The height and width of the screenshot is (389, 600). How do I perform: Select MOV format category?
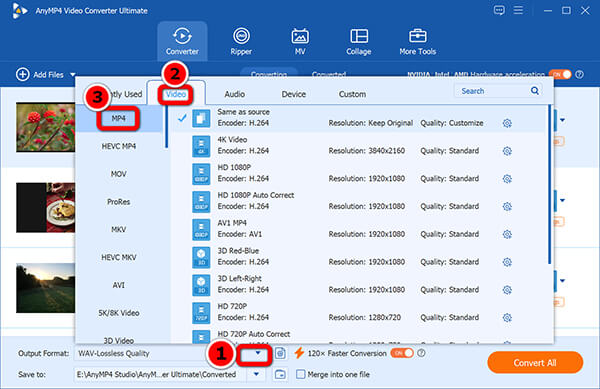(x=119, y=174)
